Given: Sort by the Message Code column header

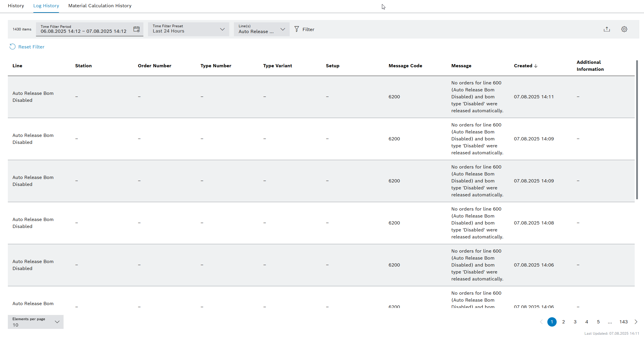Looking at the screenshot, I should coord(405,66).
